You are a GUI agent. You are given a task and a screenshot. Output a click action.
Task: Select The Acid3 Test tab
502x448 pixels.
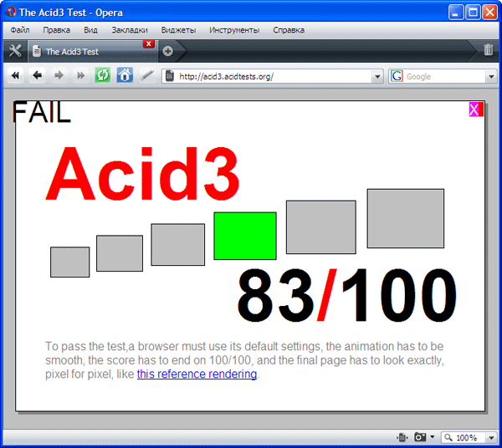(93, 51)
